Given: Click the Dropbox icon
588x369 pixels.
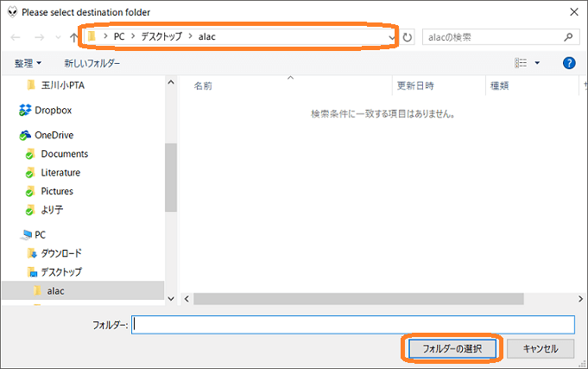Looking at the screenshot, I should point(25,110).
